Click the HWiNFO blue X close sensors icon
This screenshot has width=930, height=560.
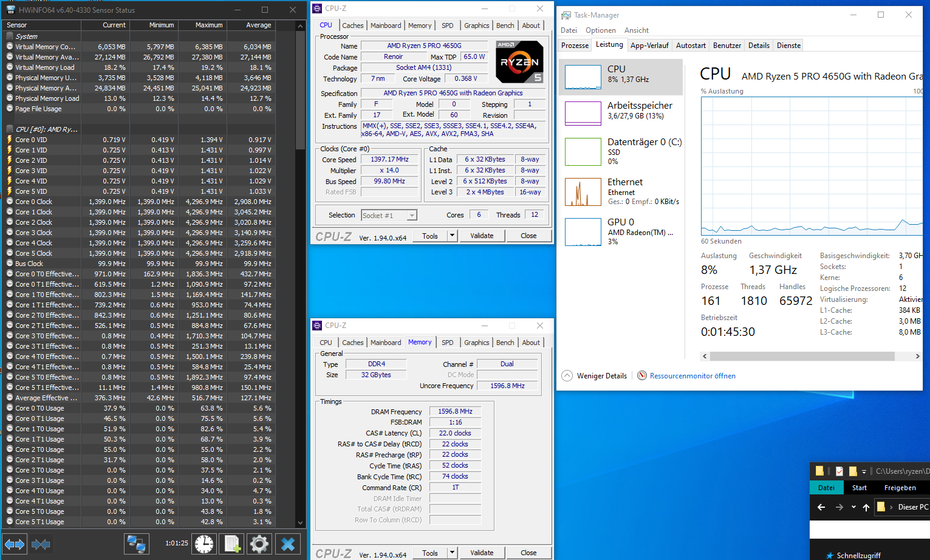tap(288, 544)
